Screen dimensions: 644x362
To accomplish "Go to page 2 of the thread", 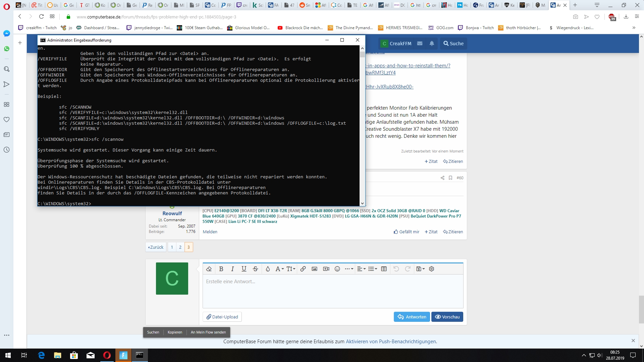I will (x=180, y=247).
